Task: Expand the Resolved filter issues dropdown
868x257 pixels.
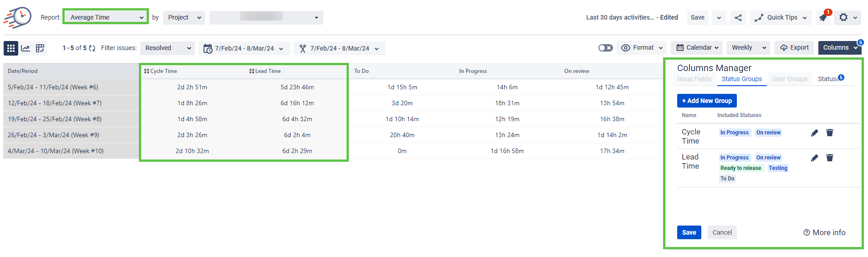Action: tap(167, 48)
